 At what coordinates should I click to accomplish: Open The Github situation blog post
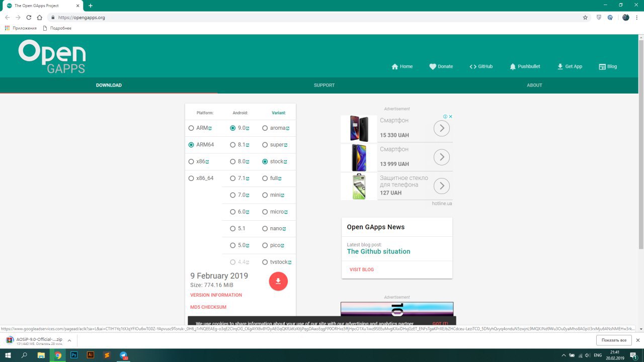(x=378, y=251)
